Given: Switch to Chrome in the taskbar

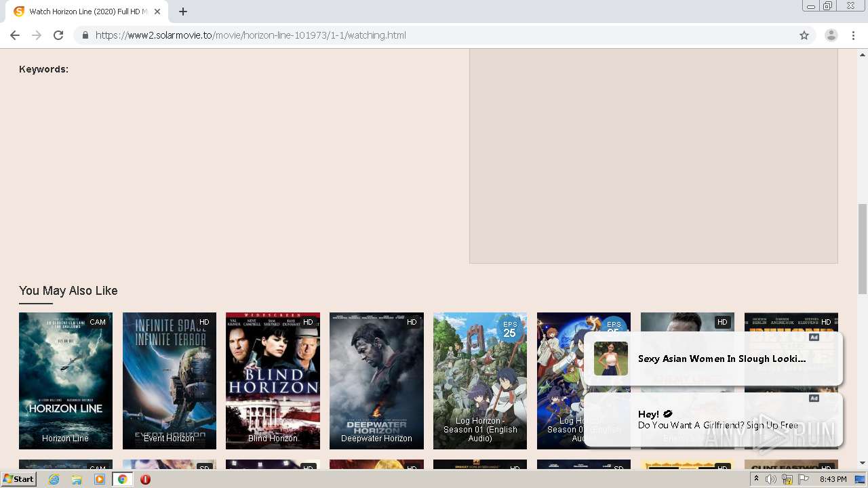Looking at the screenshot, I should pyautogui.click(x=123, y=479).
